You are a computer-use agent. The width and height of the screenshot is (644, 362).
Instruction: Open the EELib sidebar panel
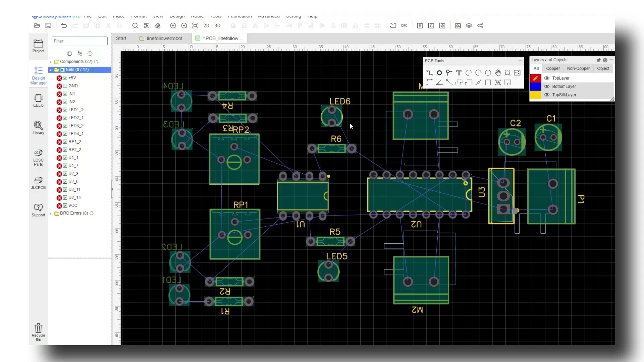pyautogui.click(x=38, y=100)
